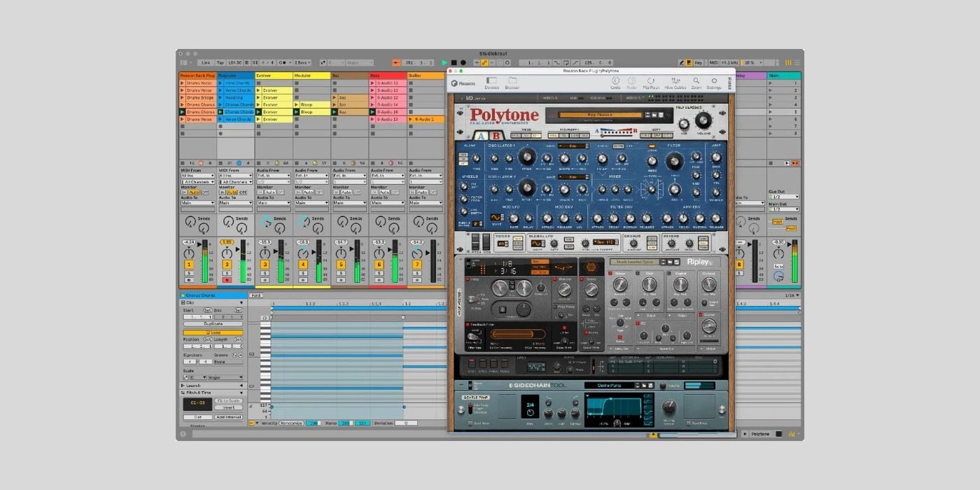This screenshot has width=980, height=490.
Task: Click the Randomize velocity button
Action: click(x=290, y=423)
